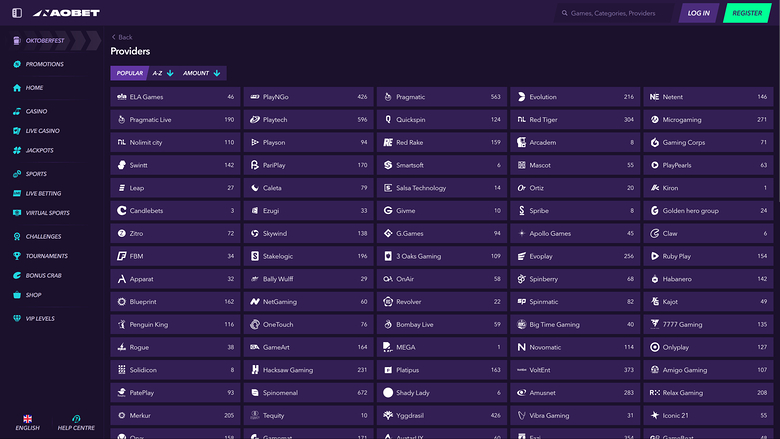Click the Challenges icon in the sidebar

(17, 236)
